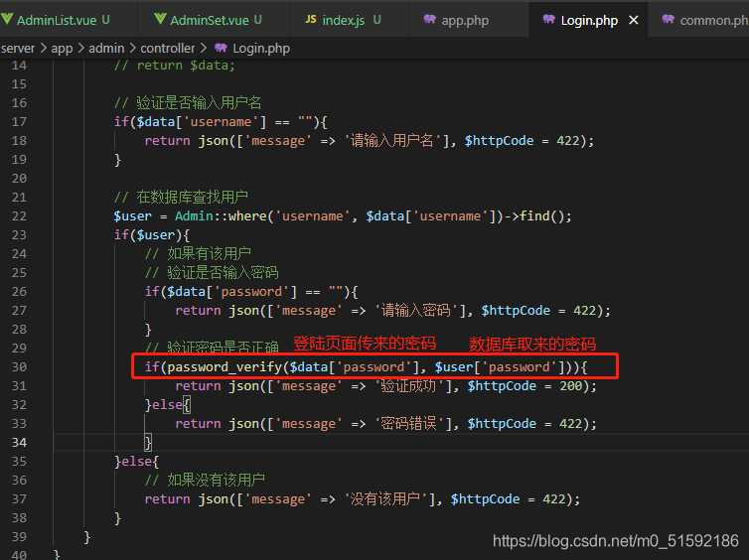Activate the Login.php tab
The height and width of the screenshot is (560, 749).
coord(588,20)
